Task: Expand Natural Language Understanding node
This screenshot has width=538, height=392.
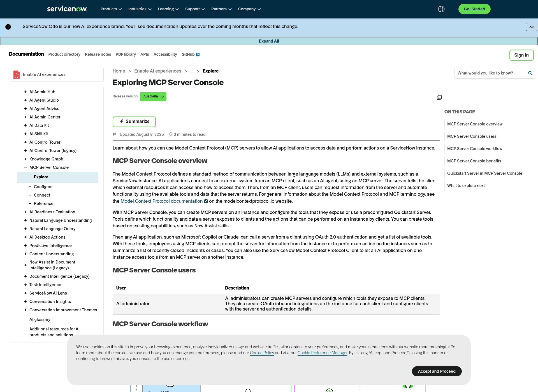Action: click(x=25, y=220)
